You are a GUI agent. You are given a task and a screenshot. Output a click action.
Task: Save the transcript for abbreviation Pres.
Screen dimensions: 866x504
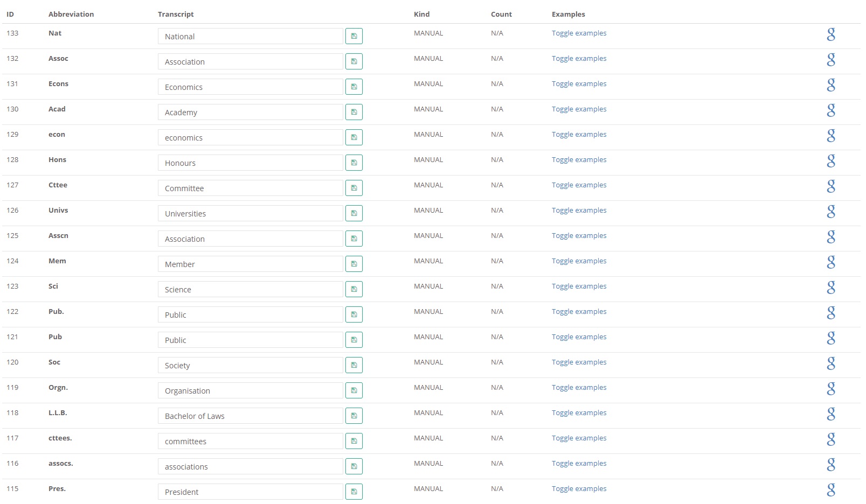click(354, 492)
